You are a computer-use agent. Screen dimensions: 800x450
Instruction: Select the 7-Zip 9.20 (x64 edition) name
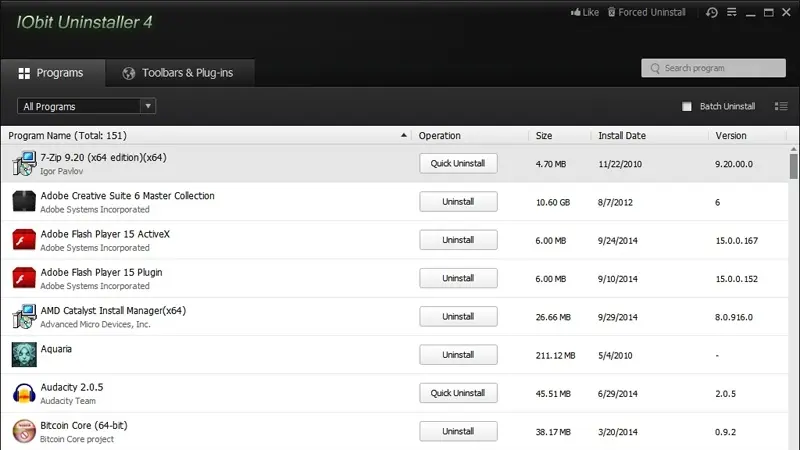coord(104,158)
